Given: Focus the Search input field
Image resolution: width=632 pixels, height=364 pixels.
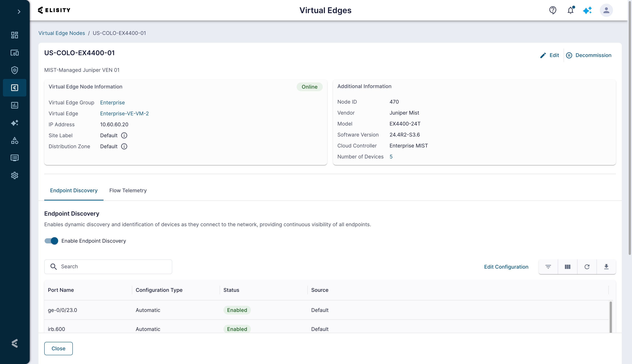Looking at the screenshot, I should tap(108, 267).
